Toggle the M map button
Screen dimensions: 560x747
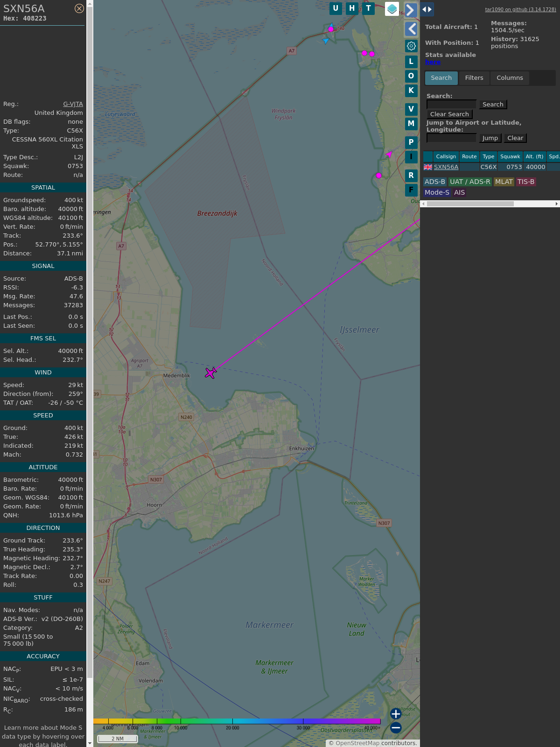click(411, 124)
